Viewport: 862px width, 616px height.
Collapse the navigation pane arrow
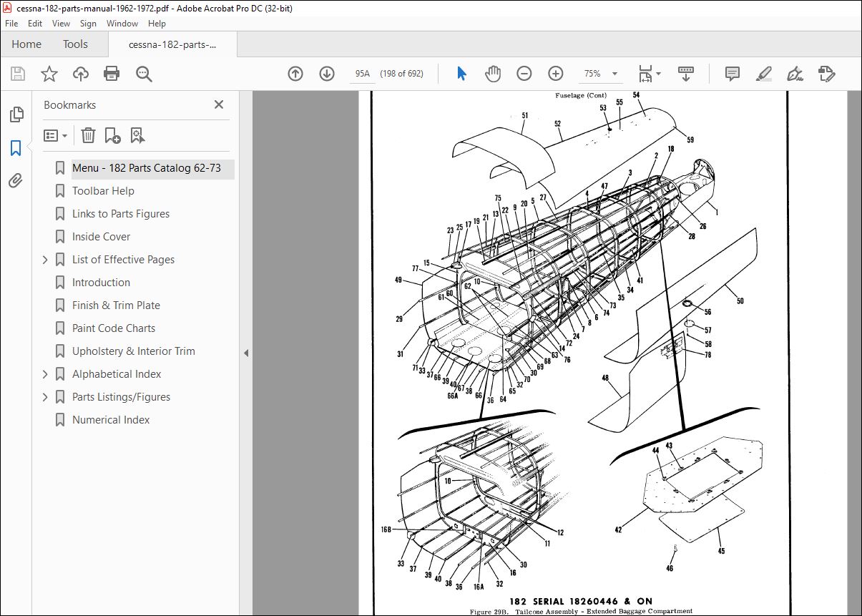245,353
